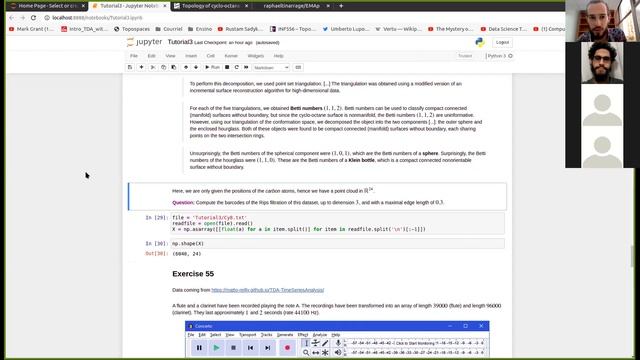Open the Courriel bookmarks folder
Image resolution: width=640 pixels, height=360 pixels.
coord(169,29)
